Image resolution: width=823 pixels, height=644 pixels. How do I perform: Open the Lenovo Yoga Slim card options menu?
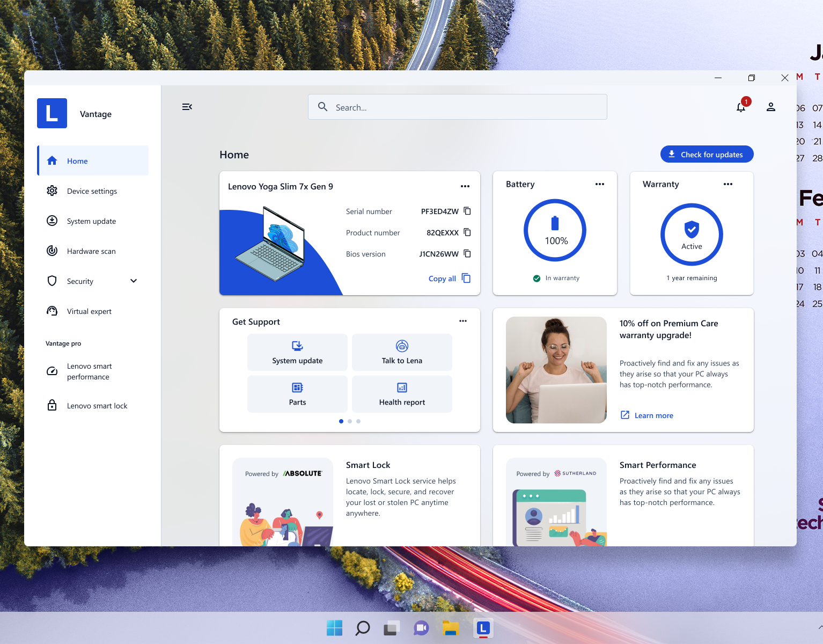[465, 186]
